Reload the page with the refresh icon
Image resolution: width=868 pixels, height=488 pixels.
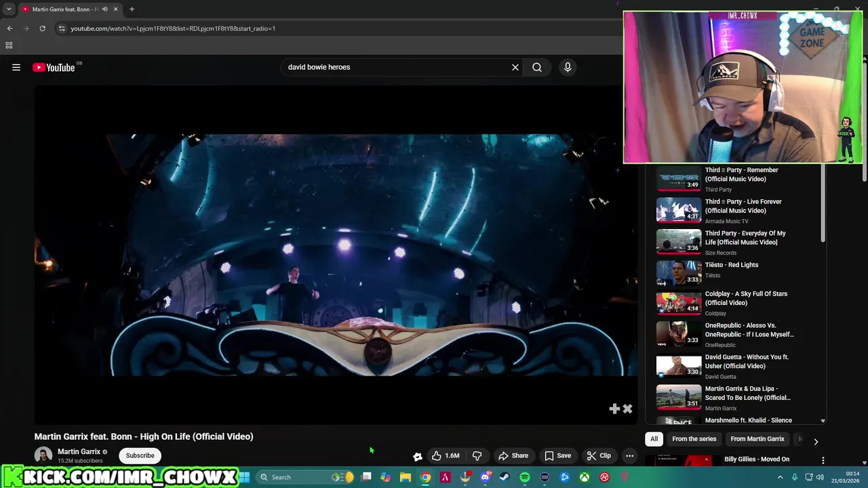point(42,28)
